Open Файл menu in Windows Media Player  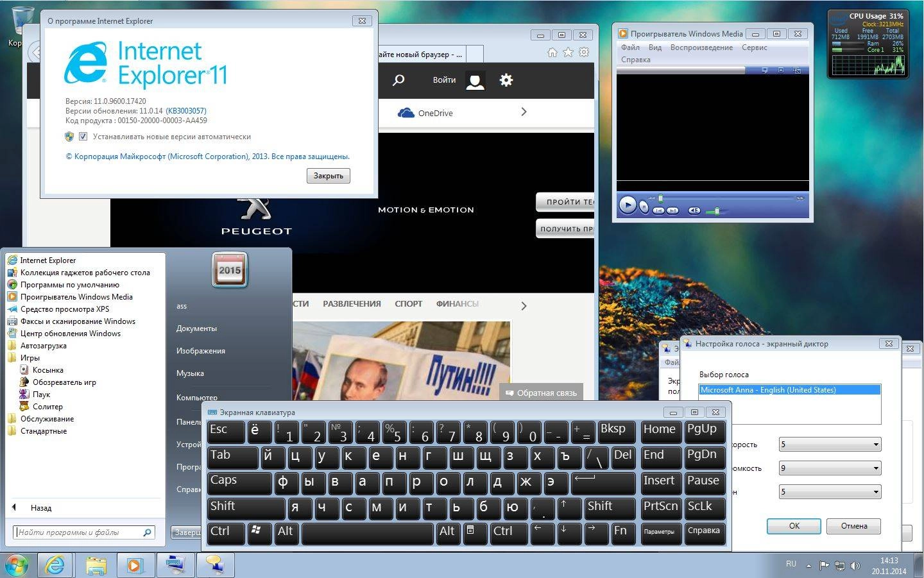(x=630, y=47)
